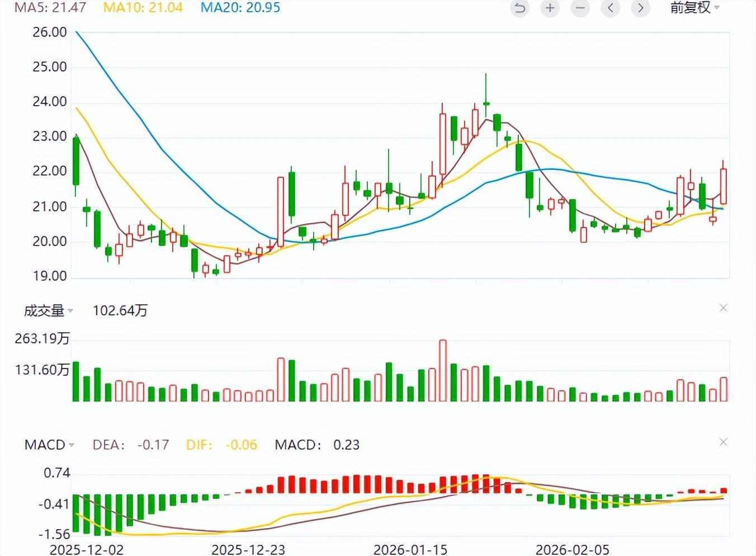The height and width of the screenshot is (556, 756).
Task: Click the tallest red volume bar
Action: tap(443, 370)
